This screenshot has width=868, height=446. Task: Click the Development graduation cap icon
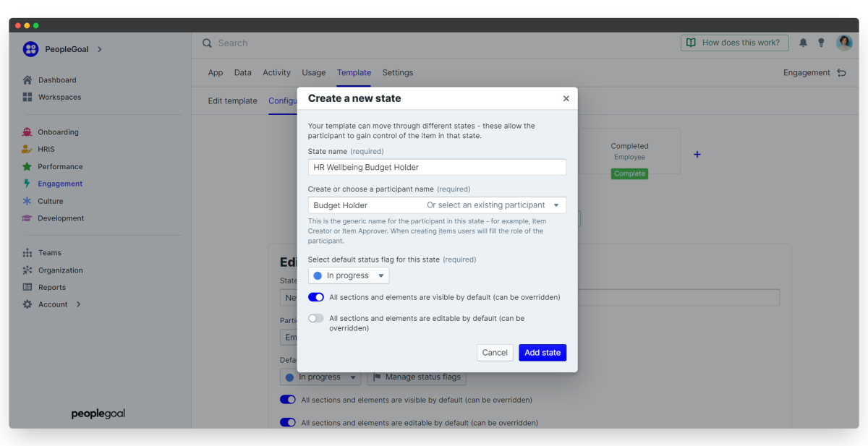27,218
